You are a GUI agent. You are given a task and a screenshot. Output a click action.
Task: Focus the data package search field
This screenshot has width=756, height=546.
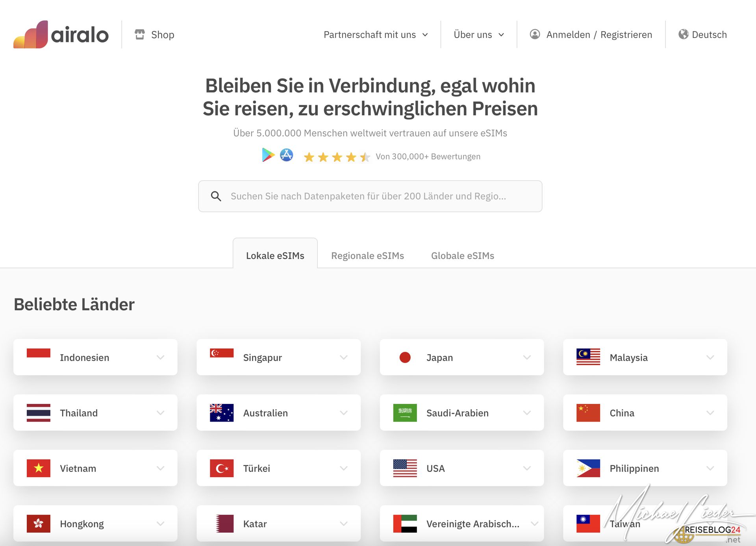tap(368, 196)
